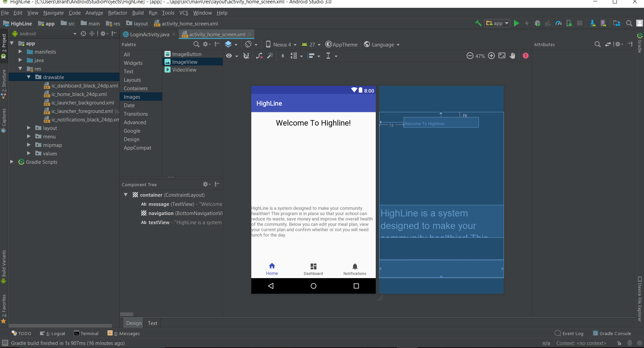This screenshot has width=644, height=348.
Task: Open the Language dropdown
Action: tap(382, 45)
